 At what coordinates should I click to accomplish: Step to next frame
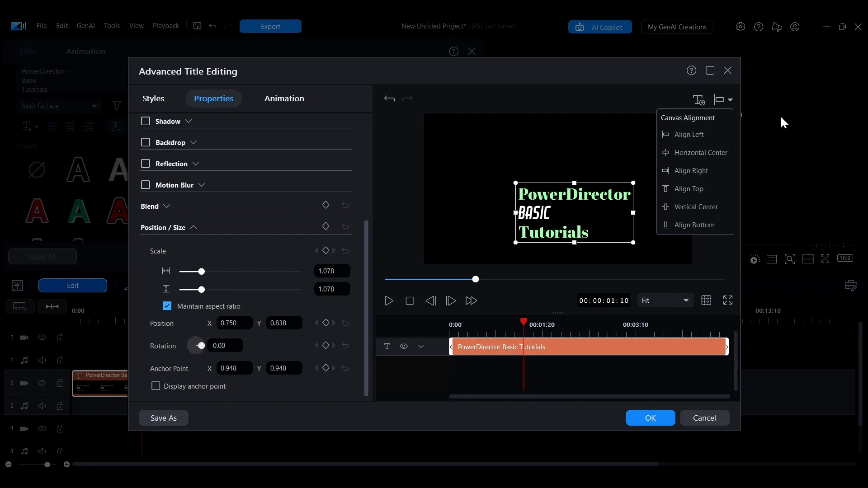click(x=451, y=300)
